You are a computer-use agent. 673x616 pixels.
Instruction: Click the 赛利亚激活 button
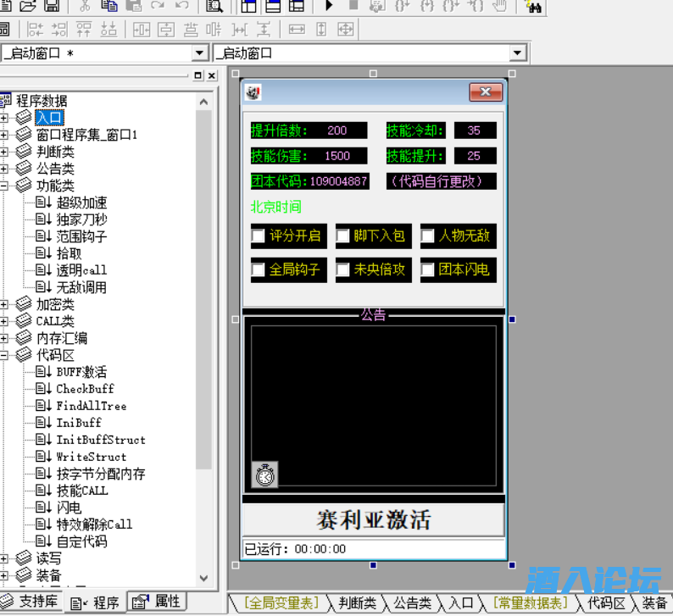374,520
